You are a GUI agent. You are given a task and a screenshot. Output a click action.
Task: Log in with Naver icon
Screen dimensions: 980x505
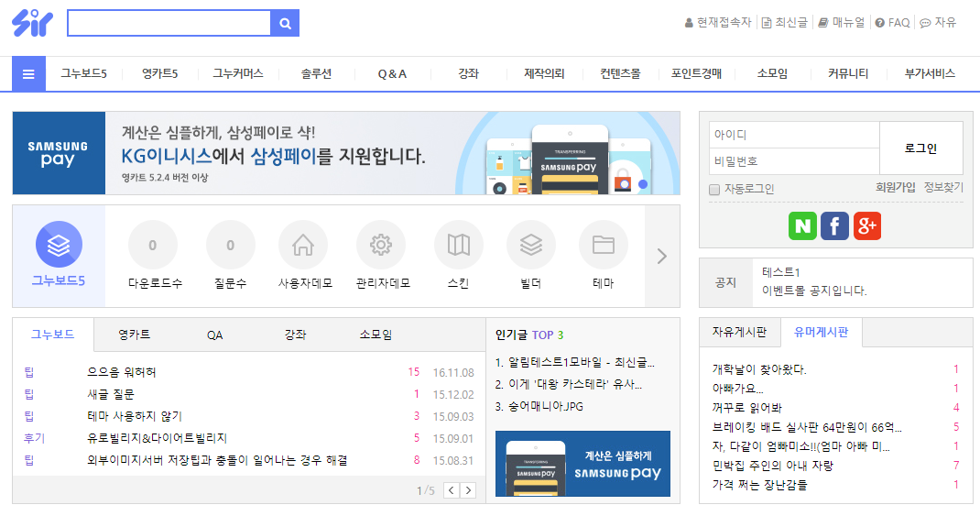pos(802,225)
